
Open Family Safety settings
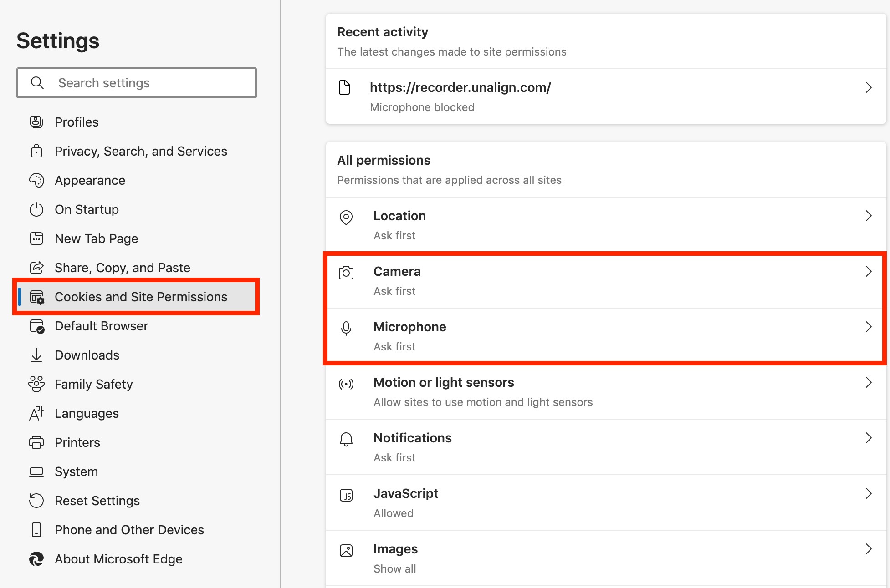[x=137, y=384]
